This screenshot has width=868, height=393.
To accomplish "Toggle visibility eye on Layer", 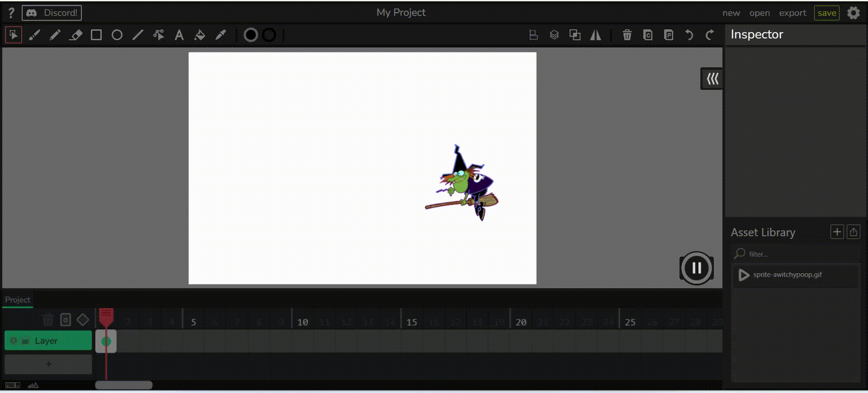I will coord(14,341).
